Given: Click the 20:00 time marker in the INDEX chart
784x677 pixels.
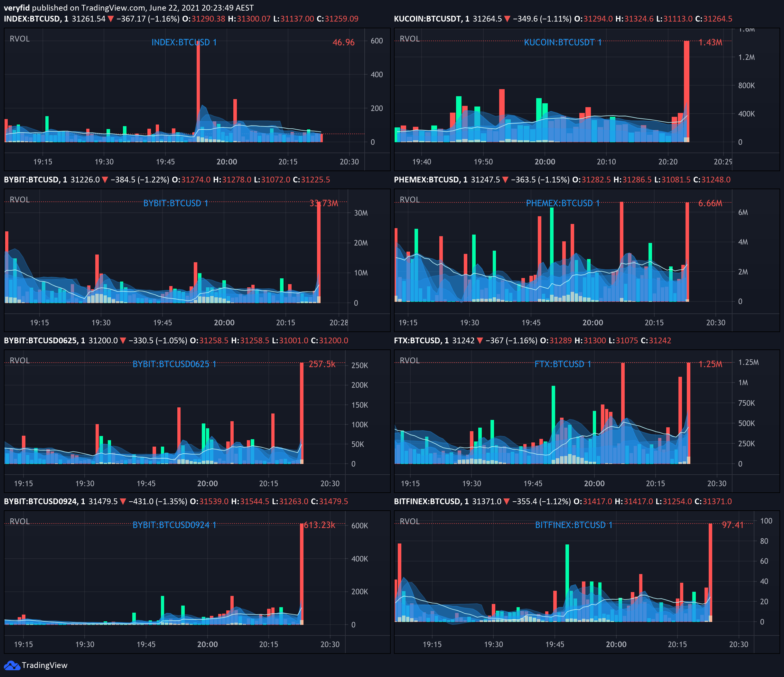Looking at the screenshot, I should pyautogui.click(x=227, y=162).
